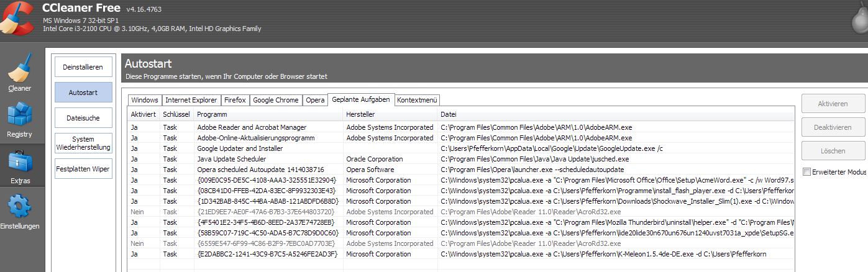The height and width of the screenshot is (272, 868).
Task: Sort by Datei column header
Action: click(616, 115)
